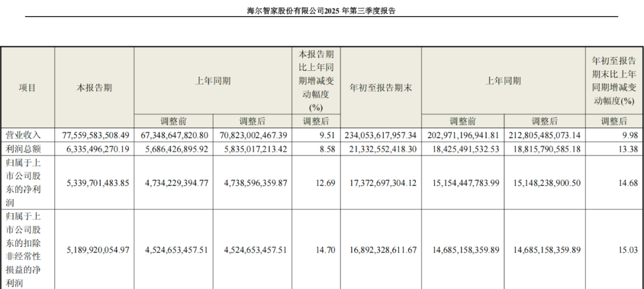Screen dimensions: 644x289
Task: Click the 本报告期 column header
Action: point(94,88)
